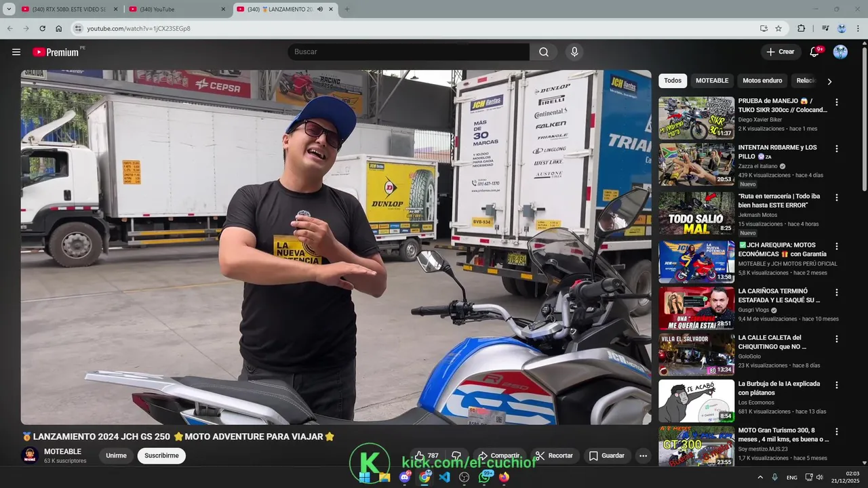
Task: Open File Explorer from taskbar
Action: (x=384, y=477)
